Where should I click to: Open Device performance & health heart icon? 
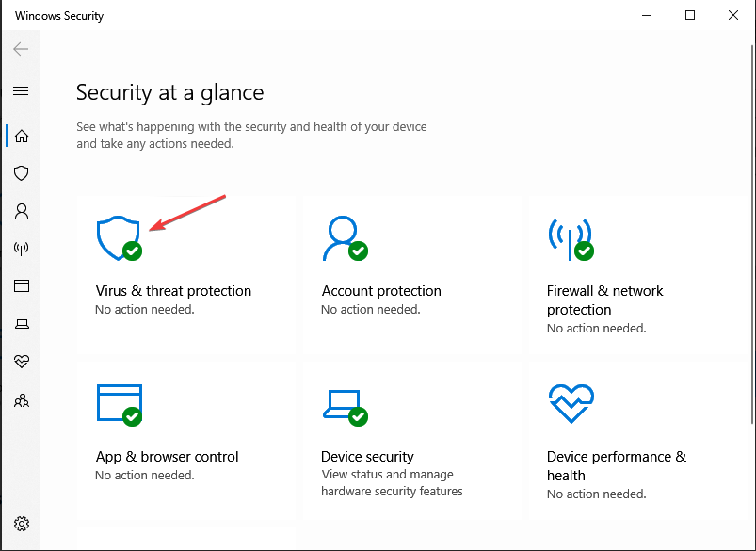(x=571, y=404)
